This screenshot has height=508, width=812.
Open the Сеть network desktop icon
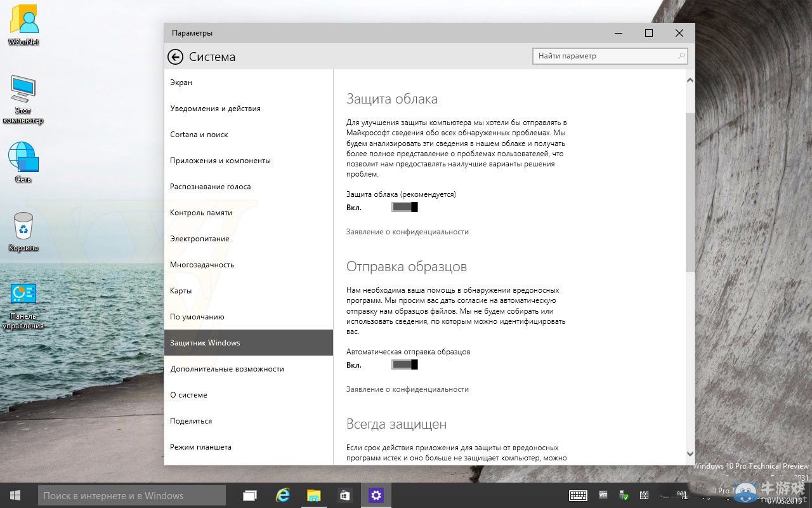point(23,163)
